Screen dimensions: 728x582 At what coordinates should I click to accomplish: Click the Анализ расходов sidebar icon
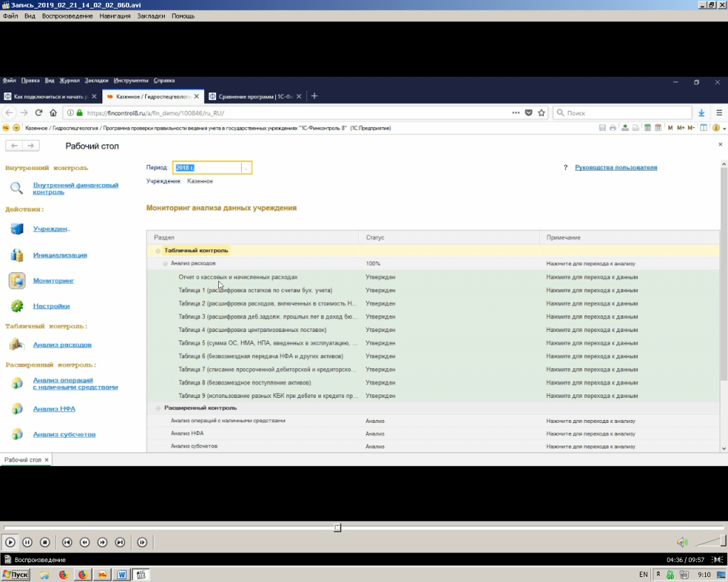point(17,345)
